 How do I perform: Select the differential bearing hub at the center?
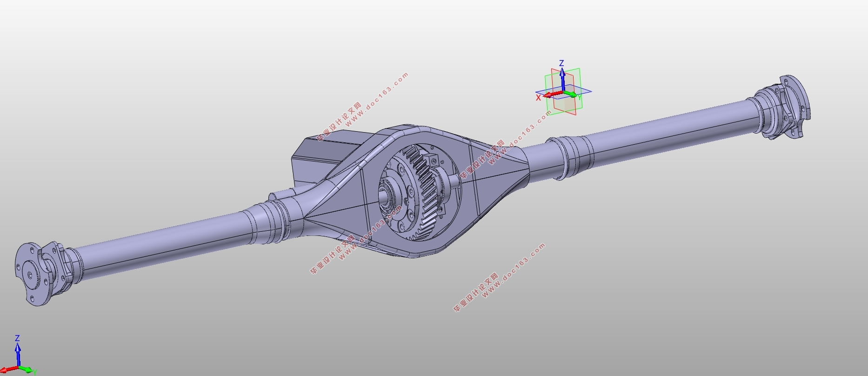click(388, 197)
